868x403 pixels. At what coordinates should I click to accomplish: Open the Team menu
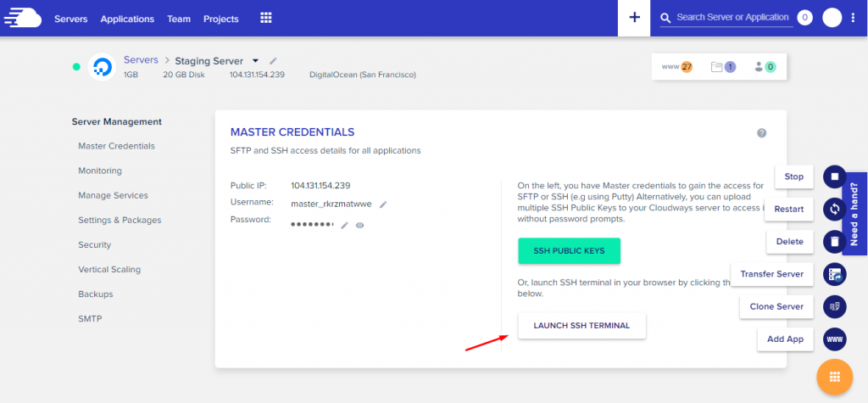coord(179,19)
